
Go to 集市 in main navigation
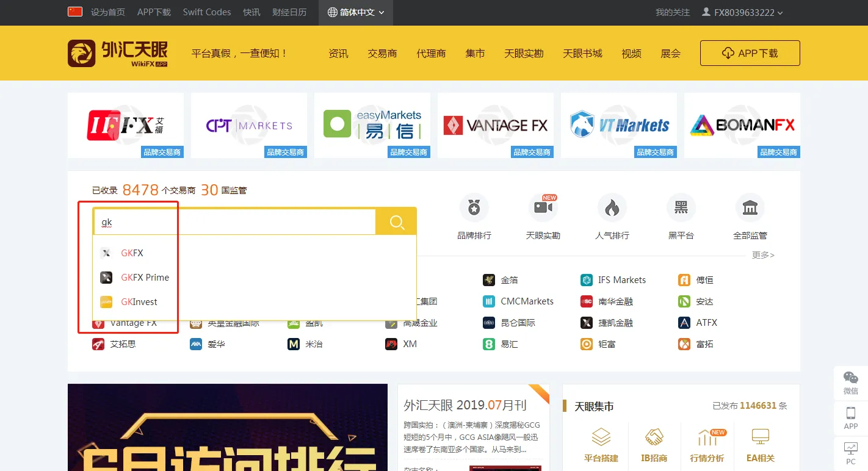coord(475,53)
